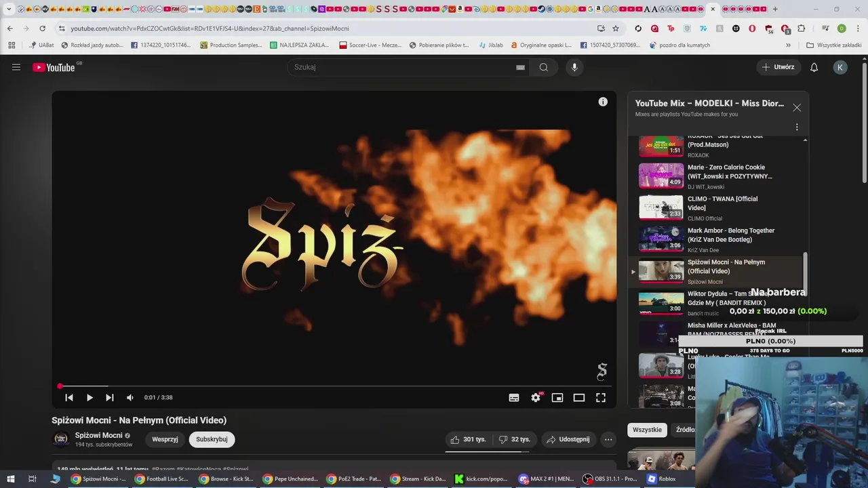Expand hidden bookmarks chevron
The image size is (868, 488).
click(x=788, y=45)
